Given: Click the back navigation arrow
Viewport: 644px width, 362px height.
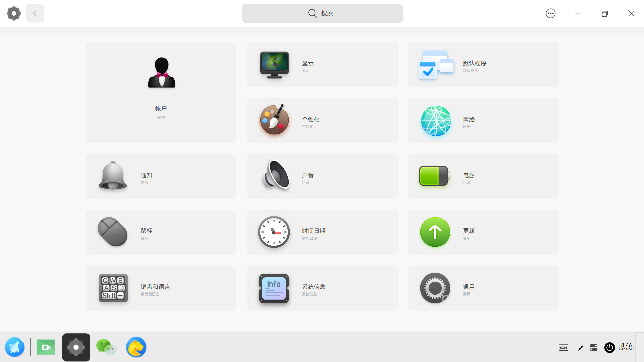Looking at the screenshot, I should point(35,13).
